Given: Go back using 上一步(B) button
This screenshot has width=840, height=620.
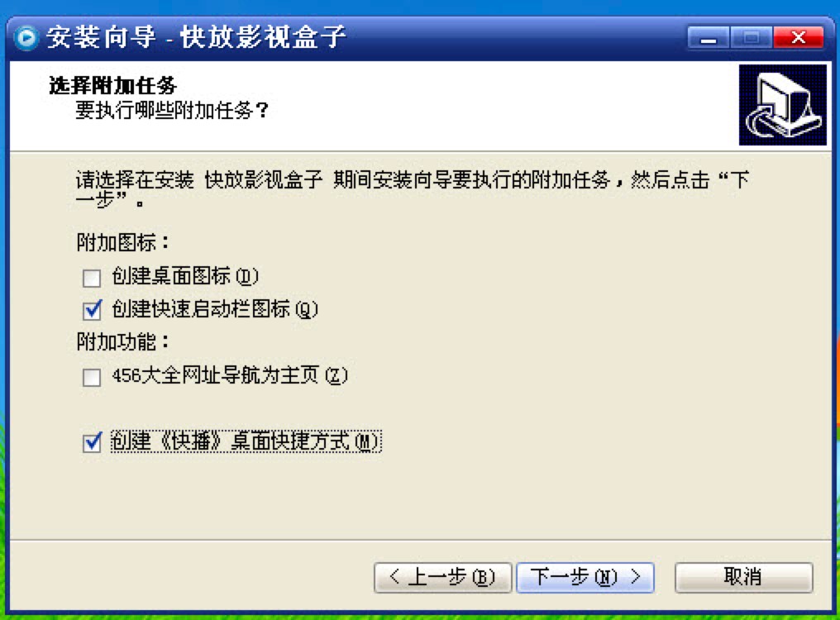Looking at the screenshot, I should coord(442,577).
